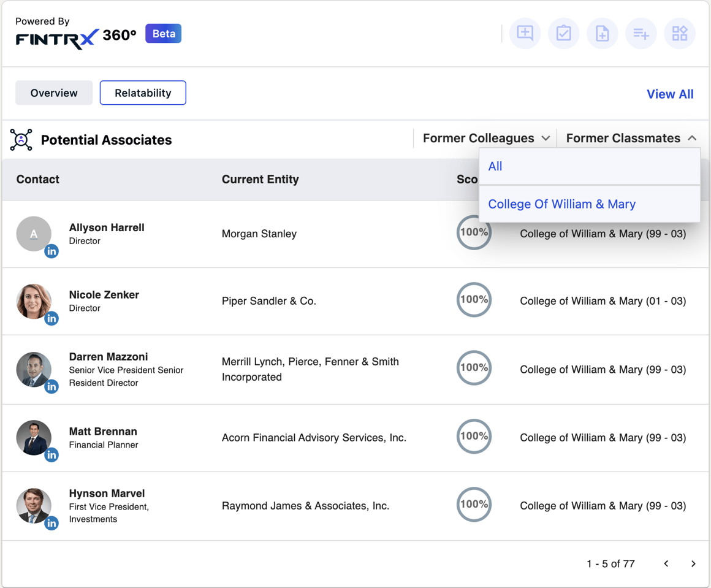
Task: Open Nicole Zenker's contact name
Action: point(104,295)
